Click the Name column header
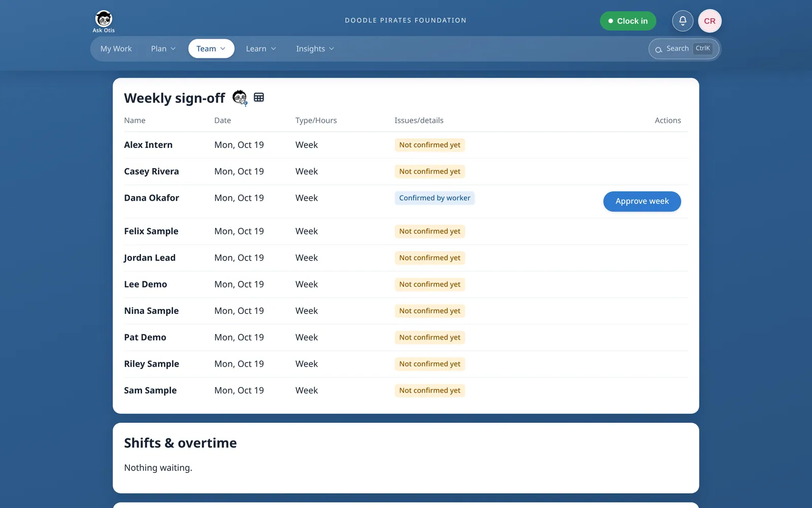The height and width of the screenshot is (508, 812). 134,120
